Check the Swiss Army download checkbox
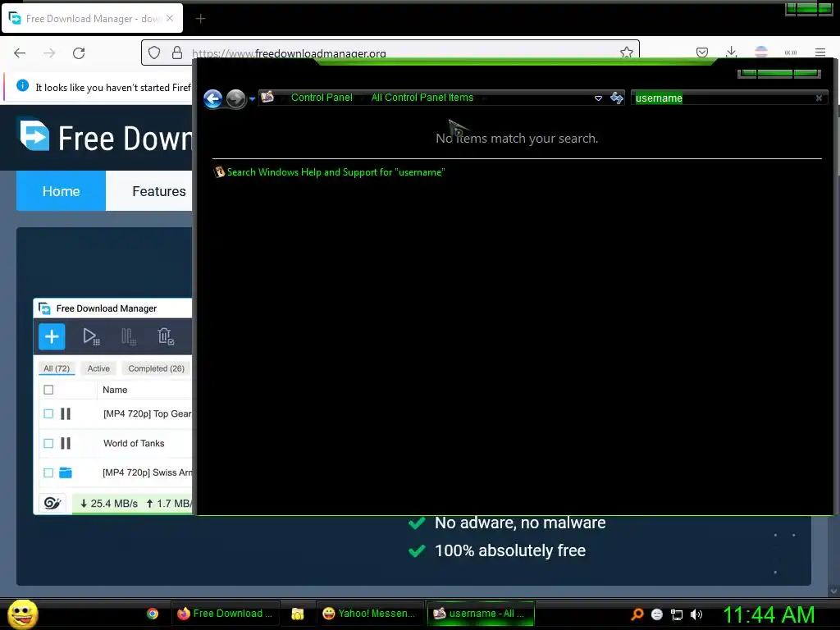Screen dimensions: 840x630 [x=48, y=472]
